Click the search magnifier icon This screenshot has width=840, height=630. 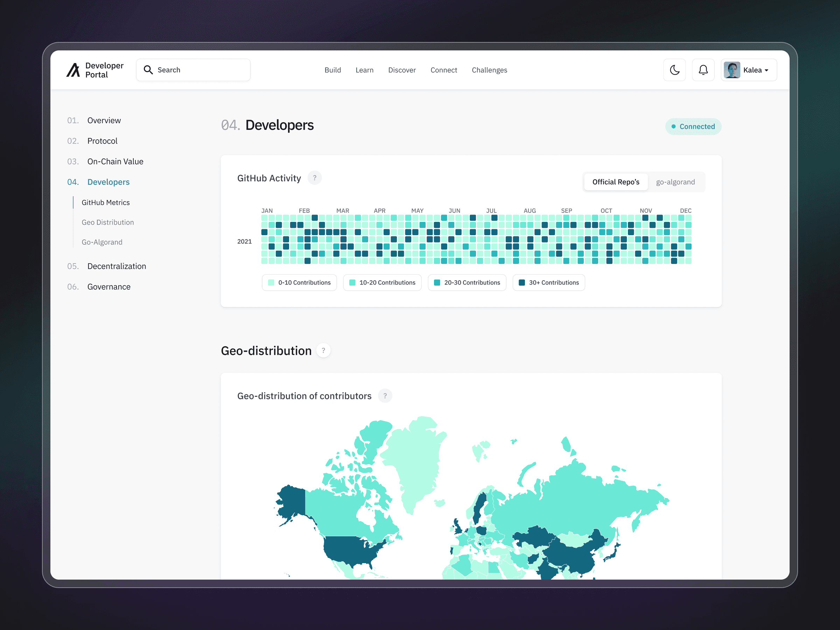[148, 70]
